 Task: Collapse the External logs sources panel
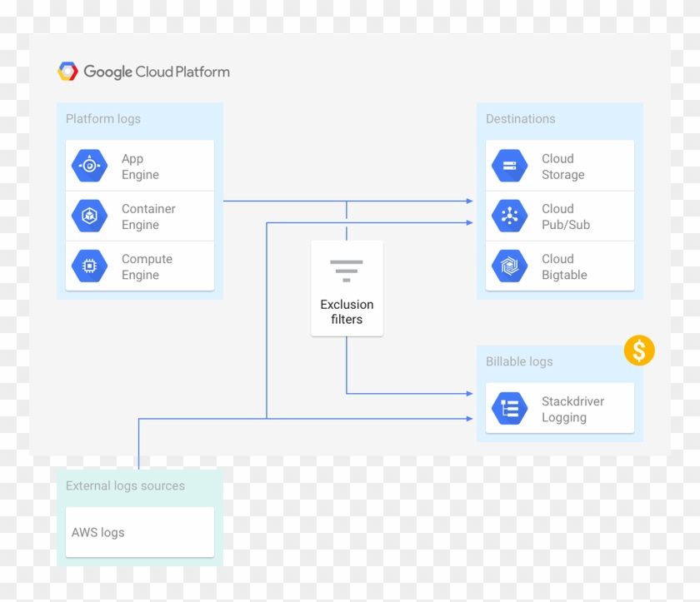point(125,485)
